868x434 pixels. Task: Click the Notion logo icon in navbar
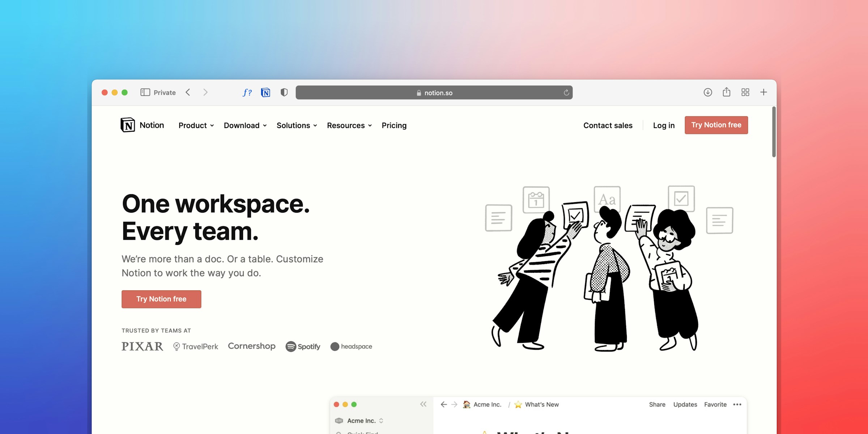coord(127,124)
